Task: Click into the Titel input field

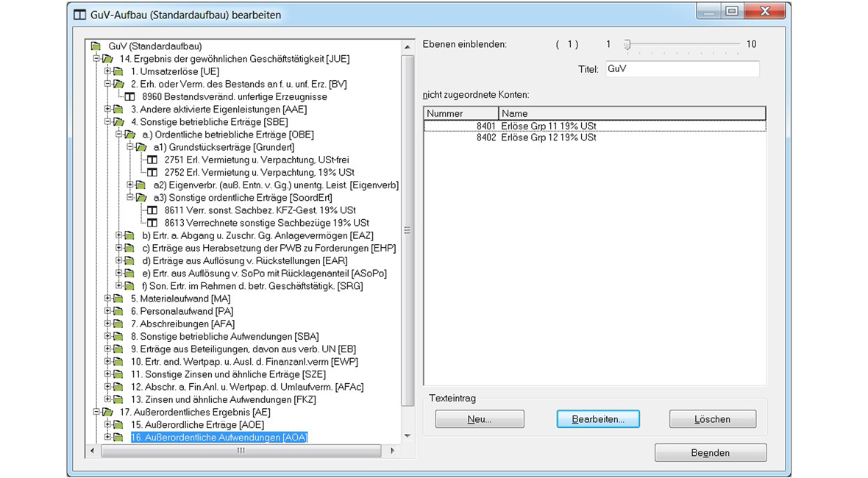Action: [x=681, y=69]
